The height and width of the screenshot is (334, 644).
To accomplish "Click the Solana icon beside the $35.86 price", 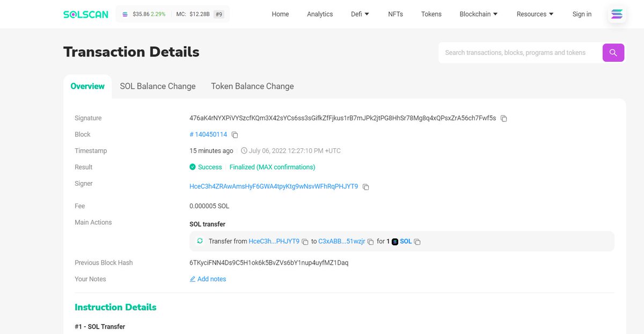I will 125,14.
